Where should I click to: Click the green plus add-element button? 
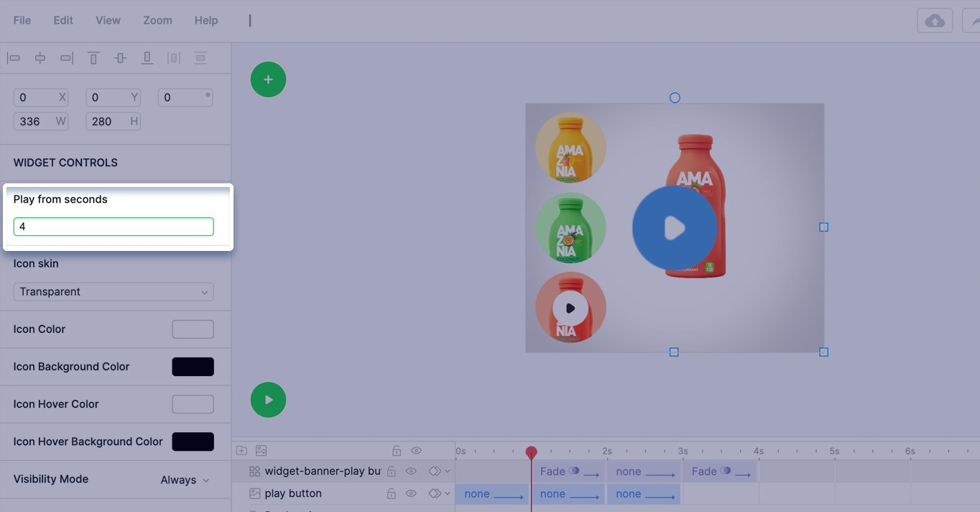click(x=268, y=80)
